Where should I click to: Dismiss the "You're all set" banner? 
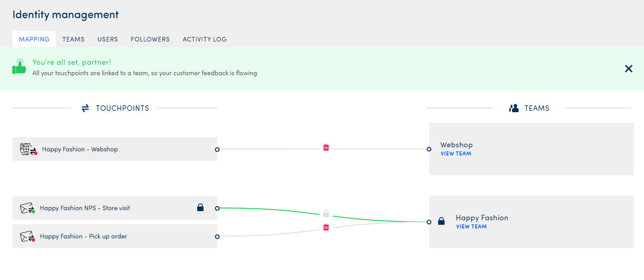tap(628, 69)
